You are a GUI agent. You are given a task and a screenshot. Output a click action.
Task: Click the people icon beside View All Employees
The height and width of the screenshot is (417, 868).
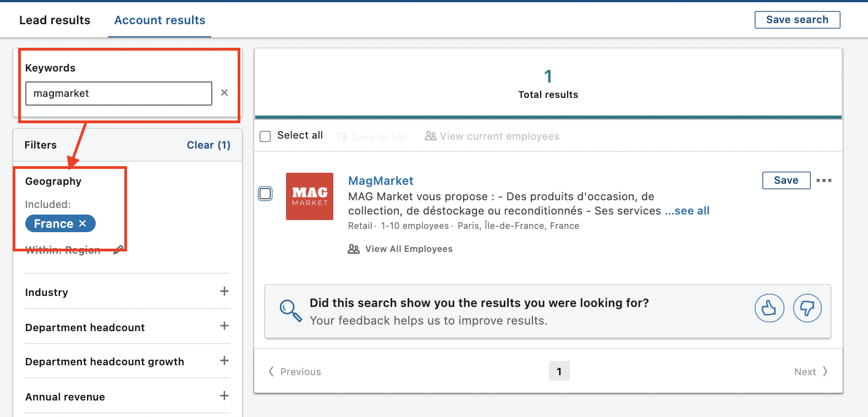click(354, 249)
